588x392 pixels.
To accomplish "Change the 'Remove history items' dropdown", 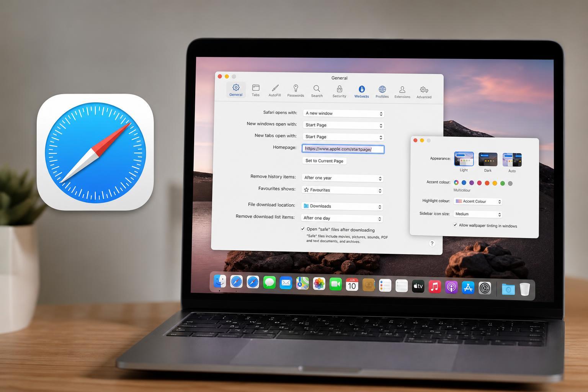I will click(x=342, y=178).
